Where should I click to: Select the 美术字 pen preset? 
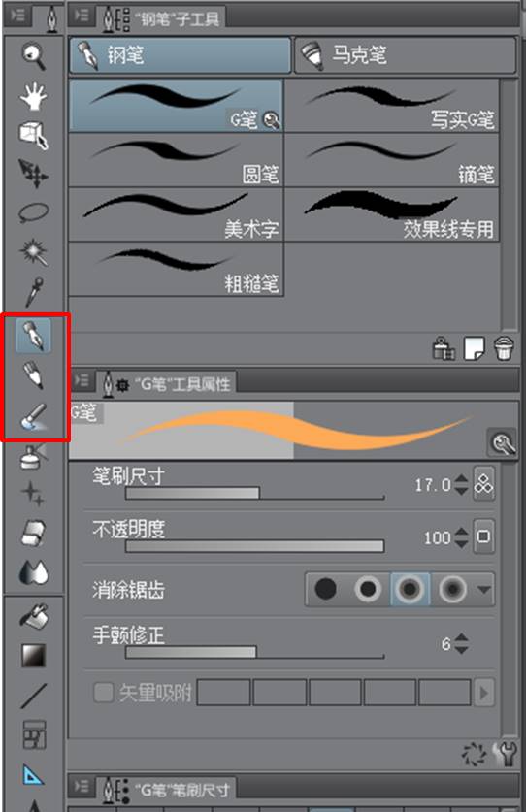click(177, 214)
